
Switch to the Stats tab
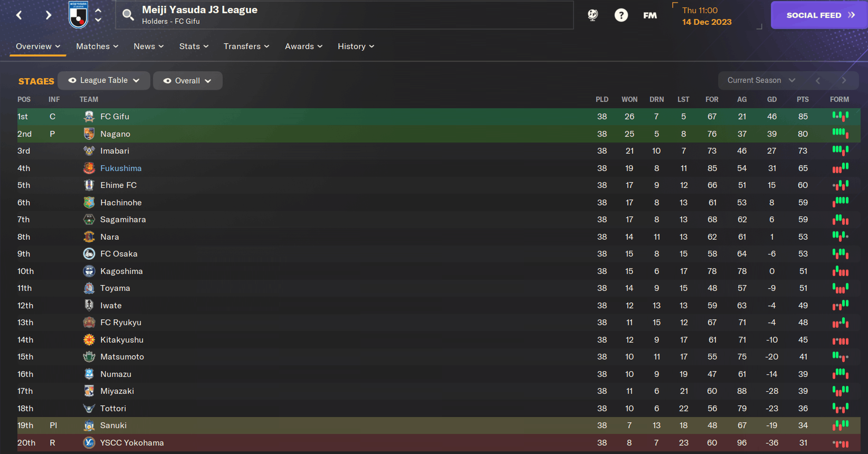click(x=194, y=47)
